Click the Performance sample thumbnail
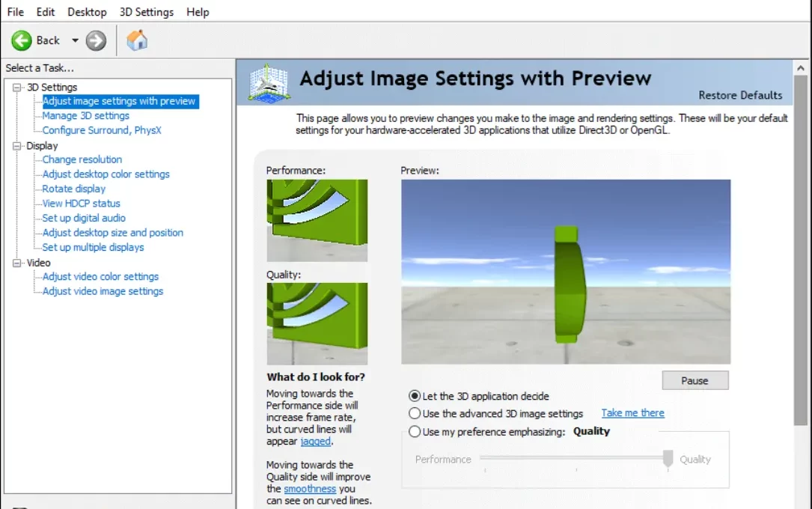Viewport: 812px width, 509px height. 317,220
